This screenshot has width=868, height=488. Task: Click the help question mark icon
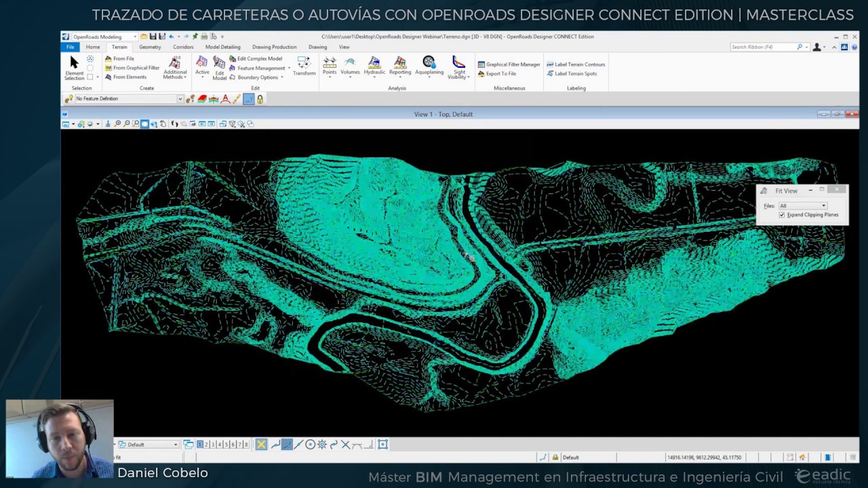tap(855, 47)
